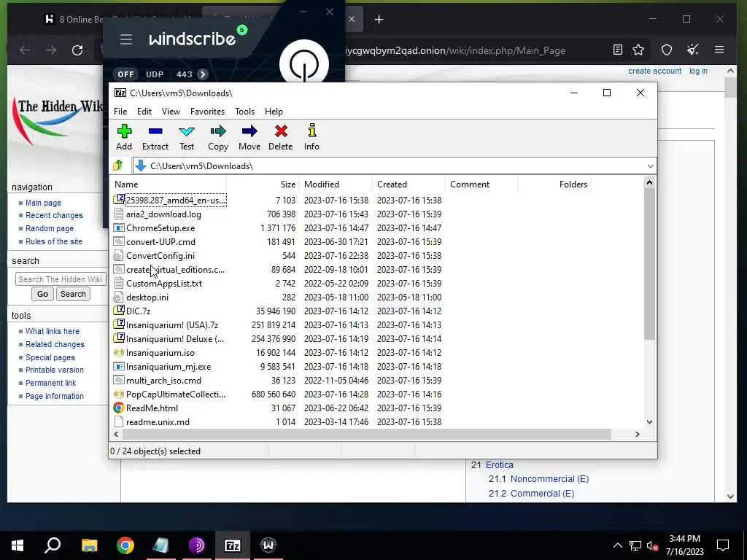This screenshot has width=747, height=560.
Task: Focus the 'Search The Hidden Wiki' field
Action: tap(60, 279)
